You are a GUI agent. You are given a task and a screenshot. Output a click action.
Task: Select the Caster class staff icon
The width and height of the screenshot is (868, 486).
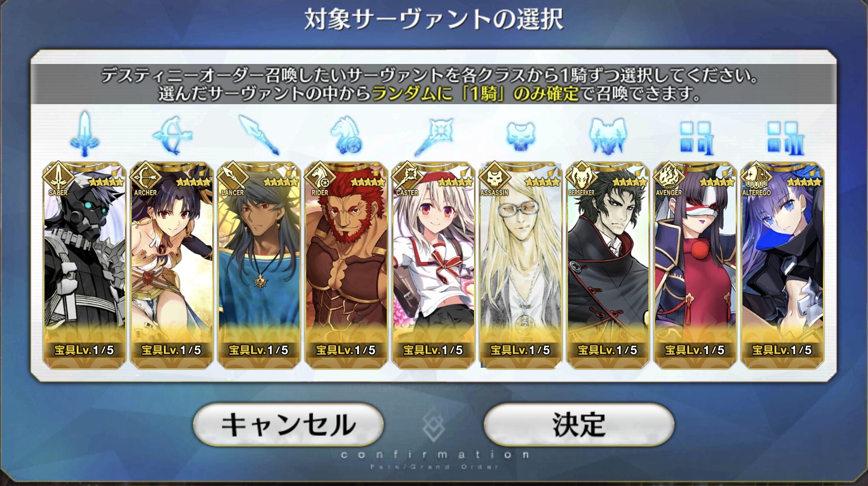(434, 136)
